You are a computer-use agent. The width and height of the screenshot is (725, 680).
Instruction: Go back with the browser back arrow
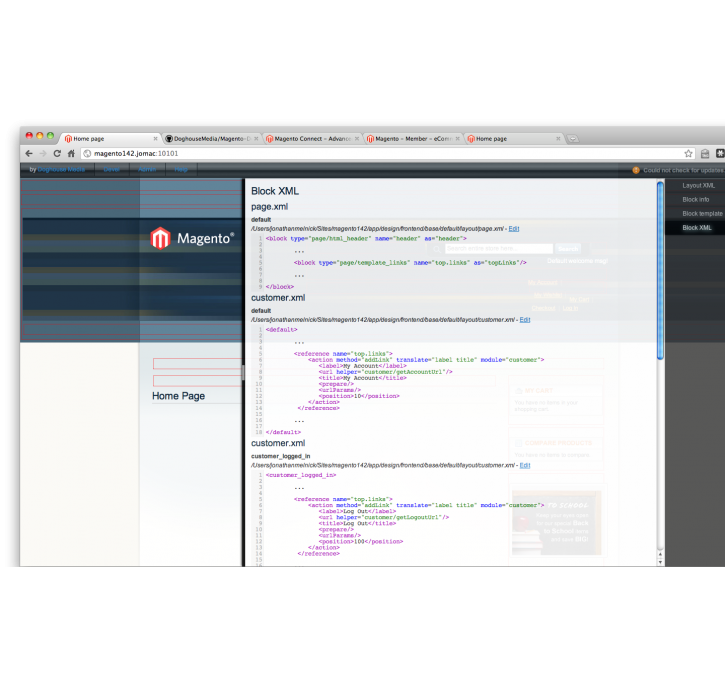click(x=29, y=153)
